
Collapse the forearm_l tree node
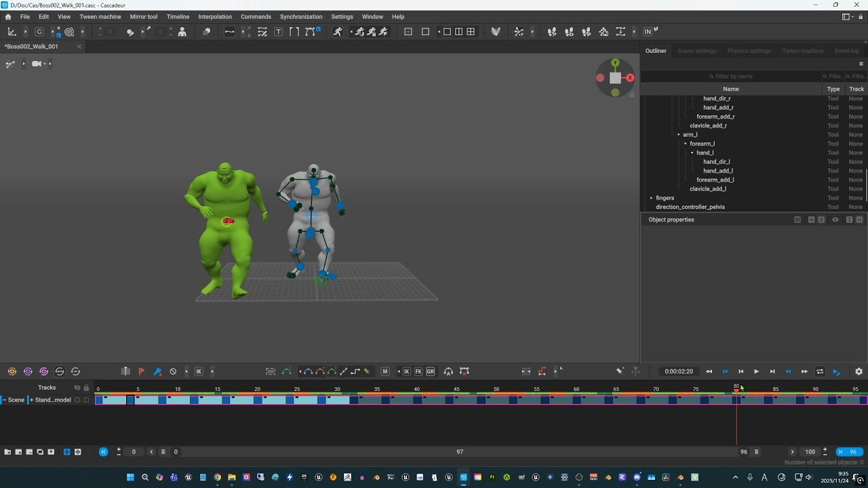coord(685,144)
